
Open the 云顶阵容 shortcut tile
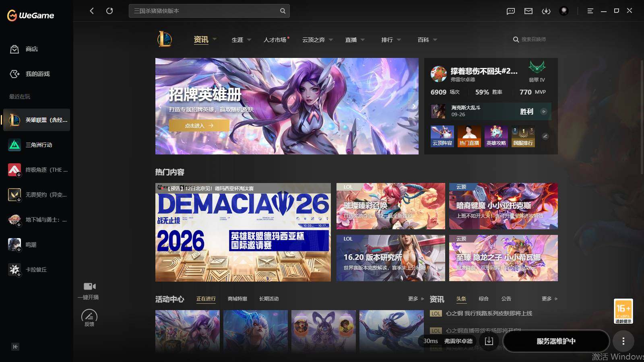(442, 136)
